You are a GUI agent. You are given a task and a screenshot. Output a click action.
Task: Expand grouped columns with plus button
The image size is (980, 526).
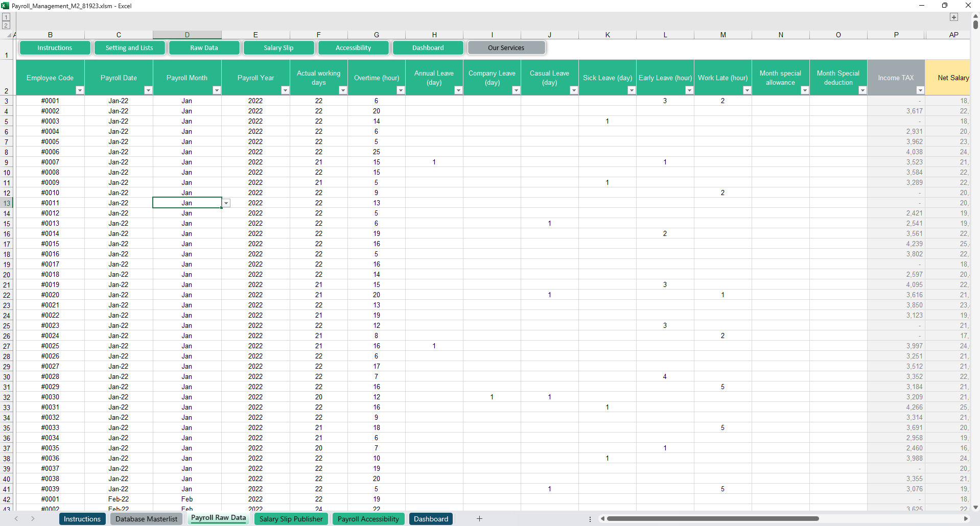pyautogui.click(x=953, y=17)
